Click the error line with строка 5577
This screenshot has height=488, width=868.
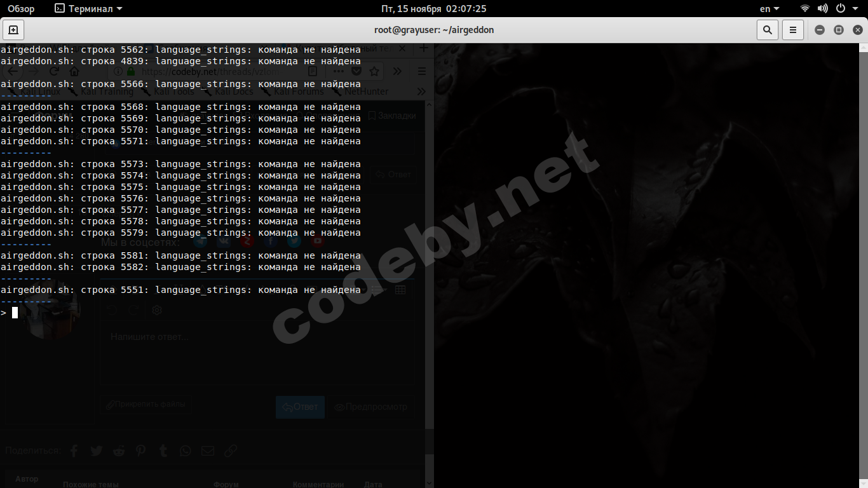(180, 210)
